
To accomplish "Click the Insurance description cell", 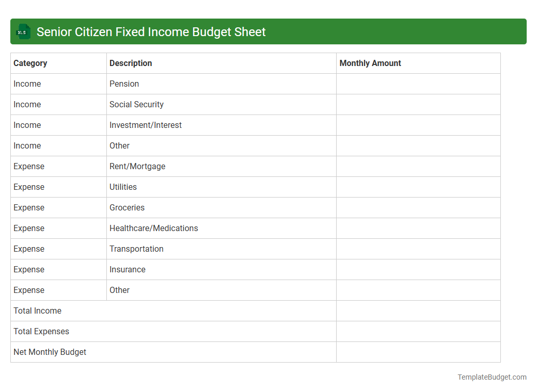I will click(127, 269).
